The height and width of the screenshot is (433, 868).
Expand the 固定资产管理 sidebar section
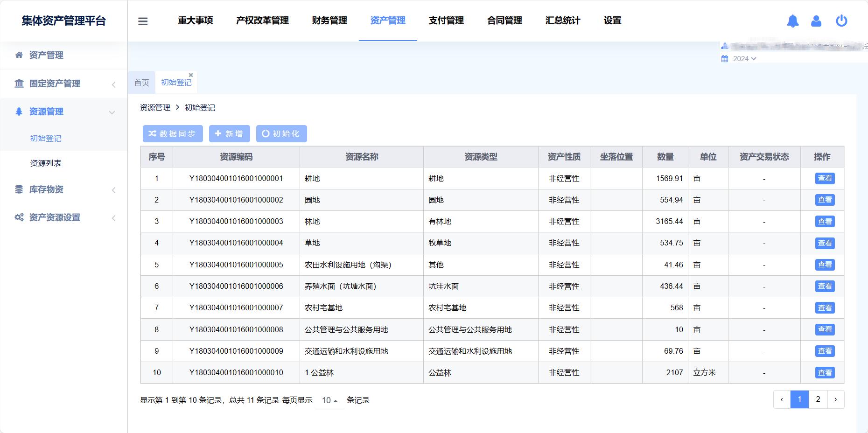[113, 84]
